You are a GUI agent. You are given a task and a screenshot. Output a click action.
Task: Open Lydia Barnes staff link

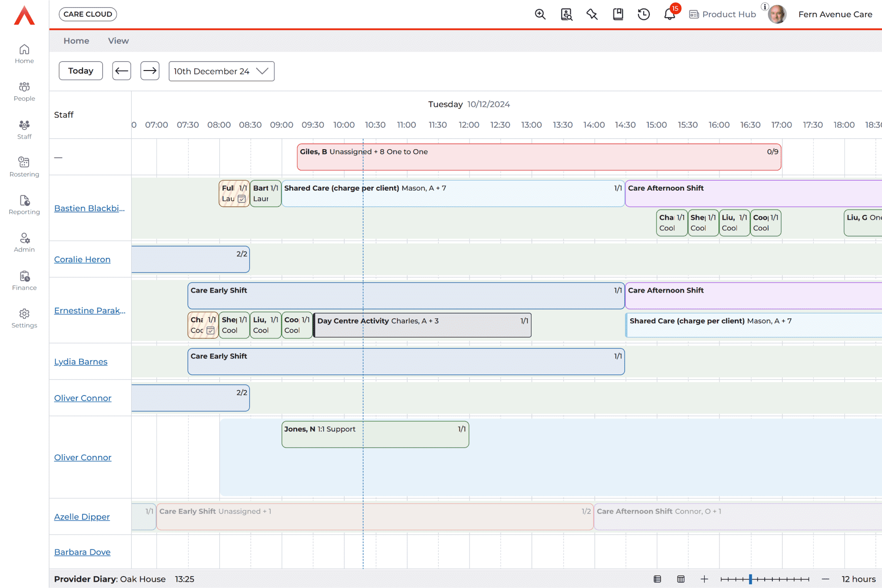coord(81,362)
